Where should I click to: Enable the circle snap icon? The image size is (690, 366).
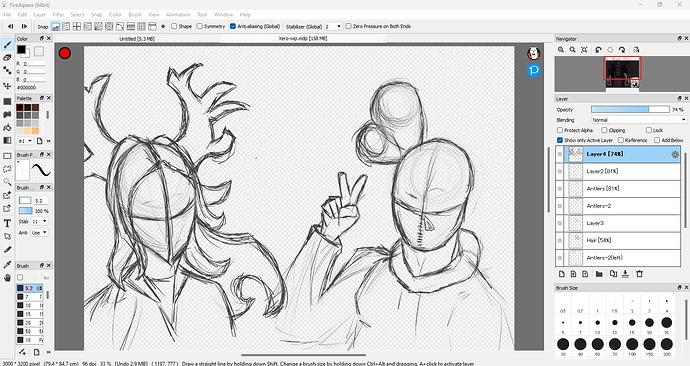109,26
